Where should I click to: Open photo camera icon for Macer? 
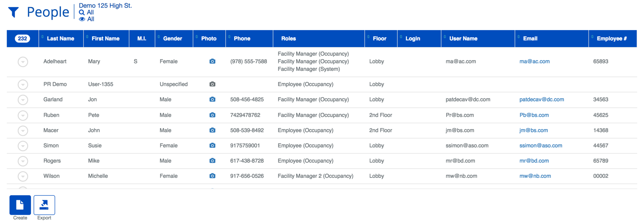click(212, 130)
